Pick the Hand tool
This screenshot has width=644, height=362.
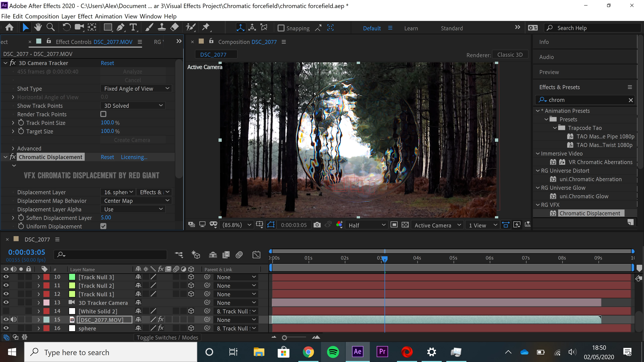[38, 27]
